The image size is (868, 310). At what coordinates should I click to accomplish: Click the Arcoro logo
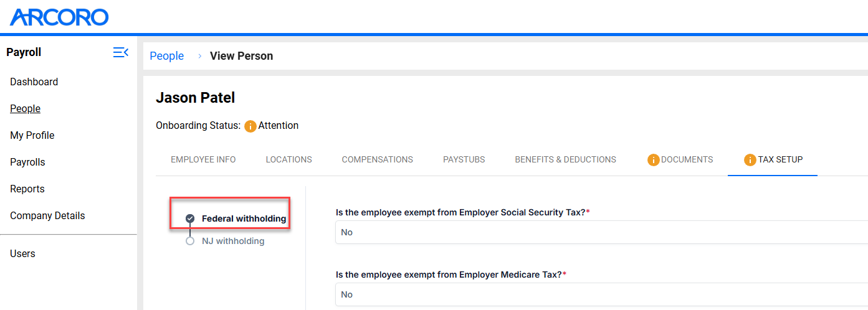click(59, 17)
